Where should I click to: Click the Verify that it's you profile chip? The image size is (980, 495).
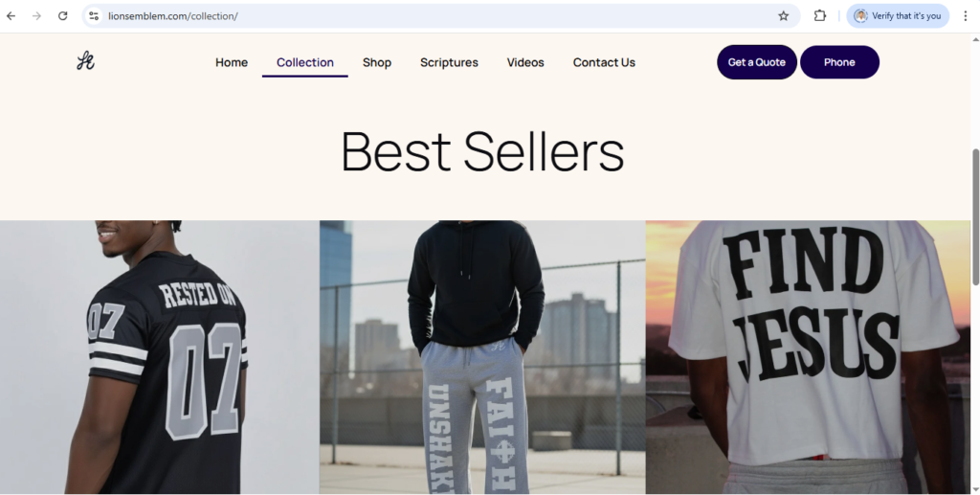[898, 16]
